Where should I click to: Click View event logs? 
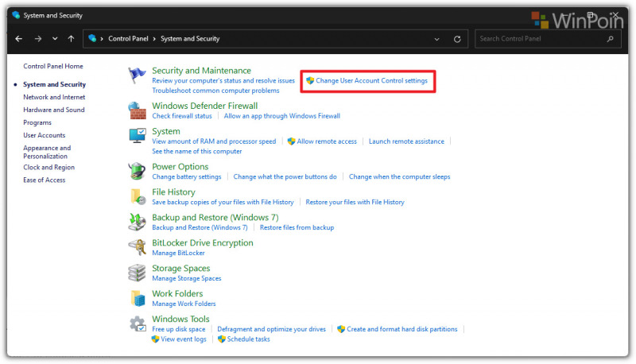click(184, 339)
